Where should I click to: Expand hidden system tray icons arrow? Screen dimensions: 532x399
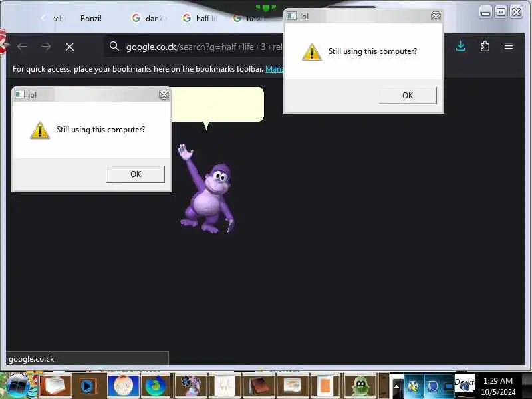click(x=396, y=386)
